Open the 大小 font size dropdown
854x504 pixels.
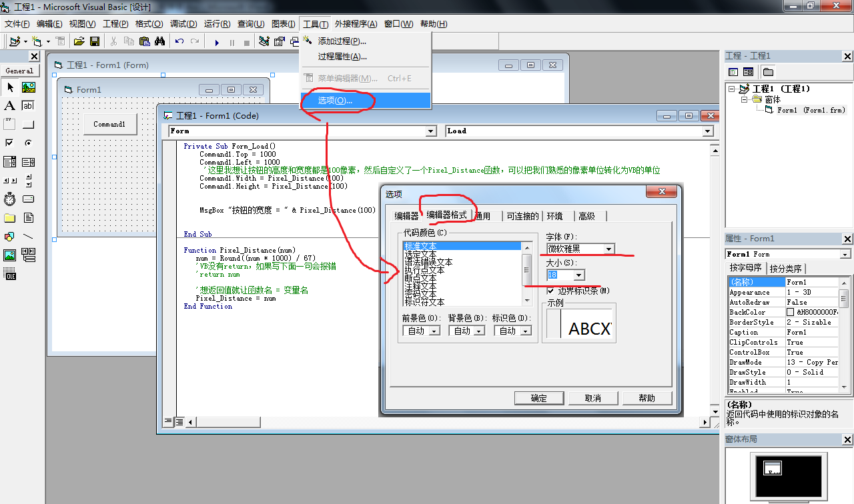coord(578,275)
